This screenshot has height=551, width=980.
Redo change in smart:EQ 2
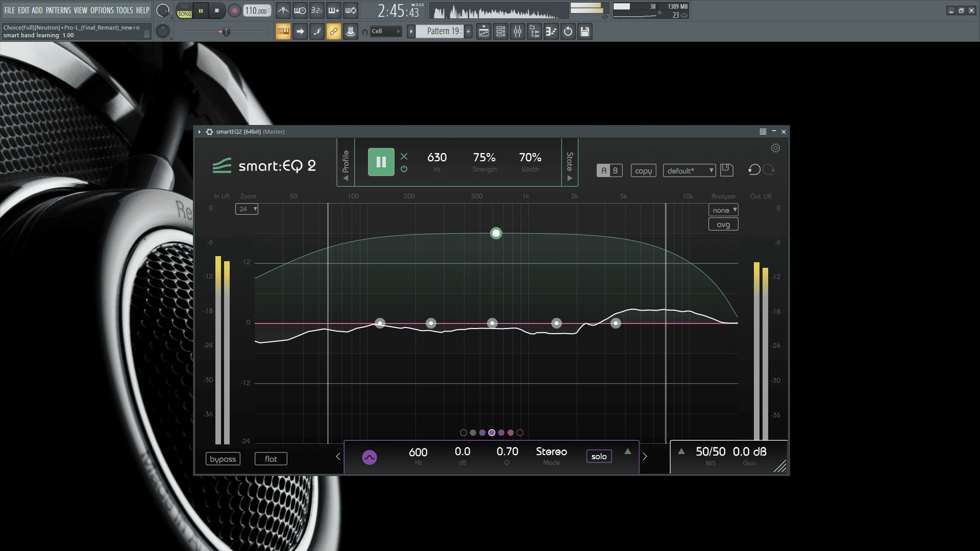click(769, 170)
